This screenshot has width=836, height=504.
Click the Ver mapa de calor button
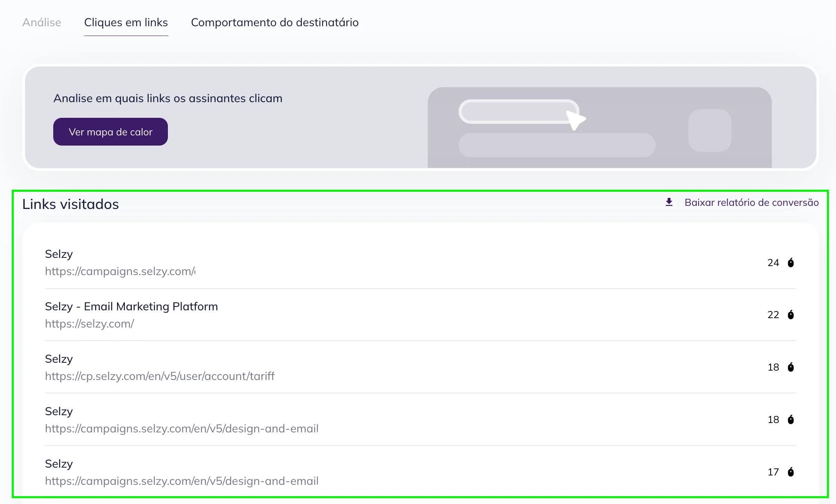110,132
